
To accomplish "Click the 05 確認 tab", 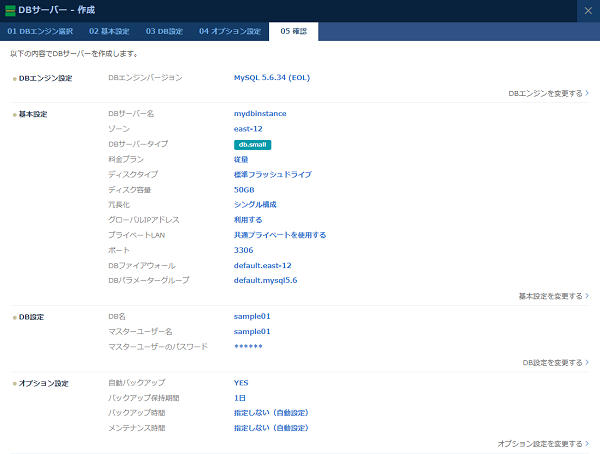I will [x=293, y=31].
